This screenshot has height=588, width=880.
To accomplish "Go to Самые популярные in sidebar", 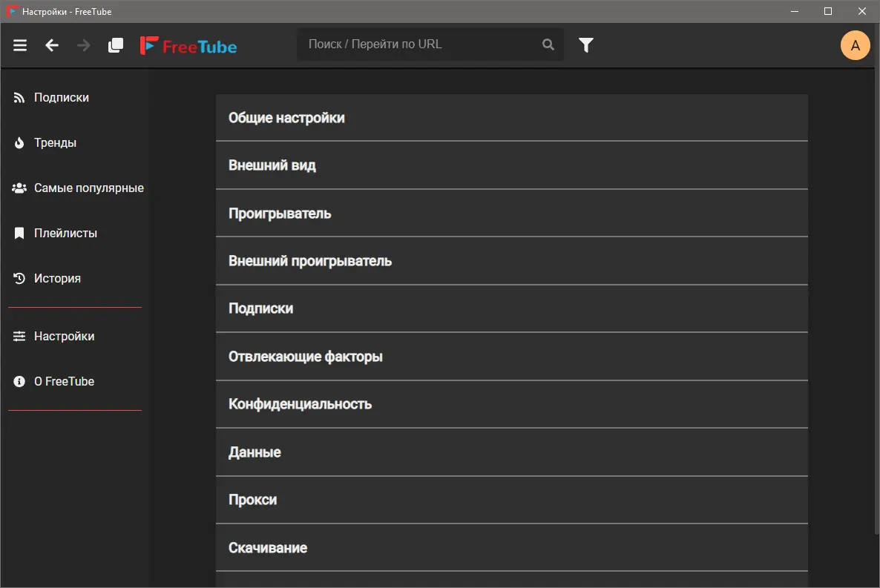I will tap(88, 188).
